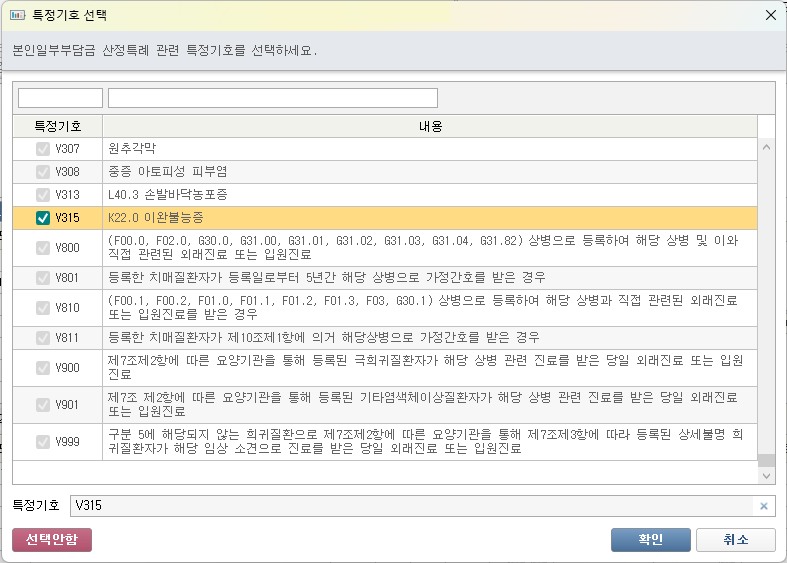Viewport: 787px width, 563px height.
Task: Clear the 특정기호 field with the x icon
Action: pyautogui.click(x=764, y=506)
